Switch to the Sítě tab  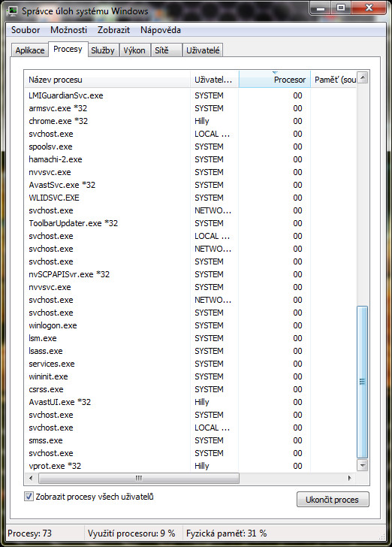[x=167, y=50]
